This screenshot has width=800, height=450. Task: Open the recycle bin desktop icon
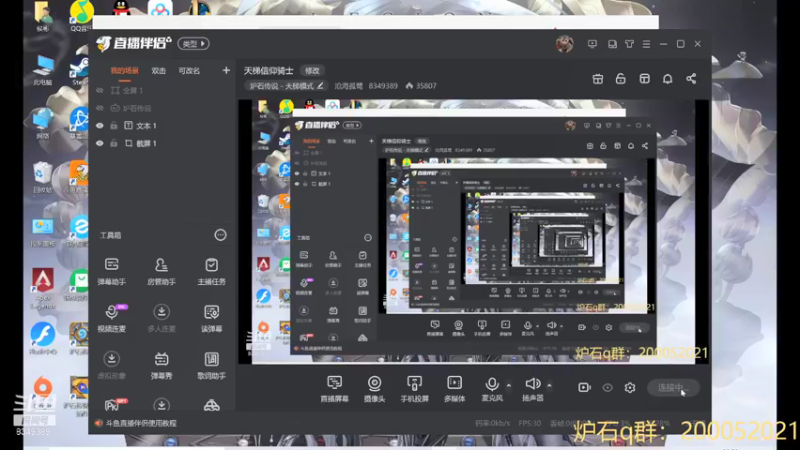coord(42,178)
